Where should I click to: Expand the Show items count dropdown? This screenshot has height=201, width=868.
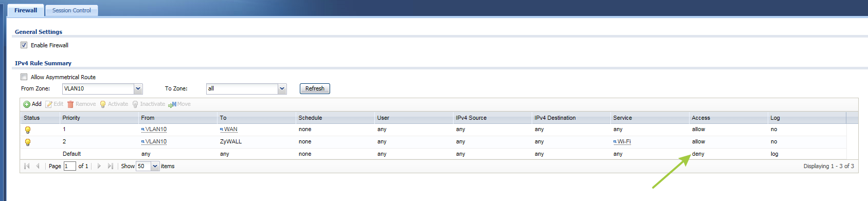point(155,166)
